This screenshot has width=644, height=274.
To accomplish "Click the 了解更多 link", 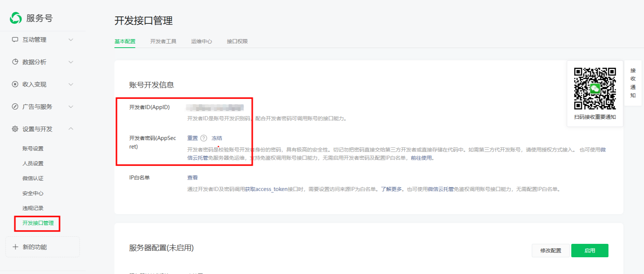I will 391,189.
